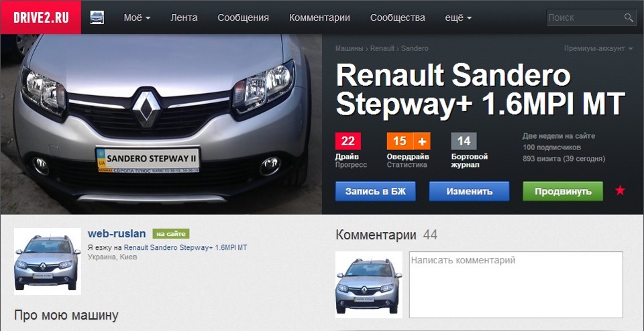Viewport: 644px width, 331px height.
Task: Open Сообщения in the top menu
Action: pyautogui.click(x=243, y=17)
